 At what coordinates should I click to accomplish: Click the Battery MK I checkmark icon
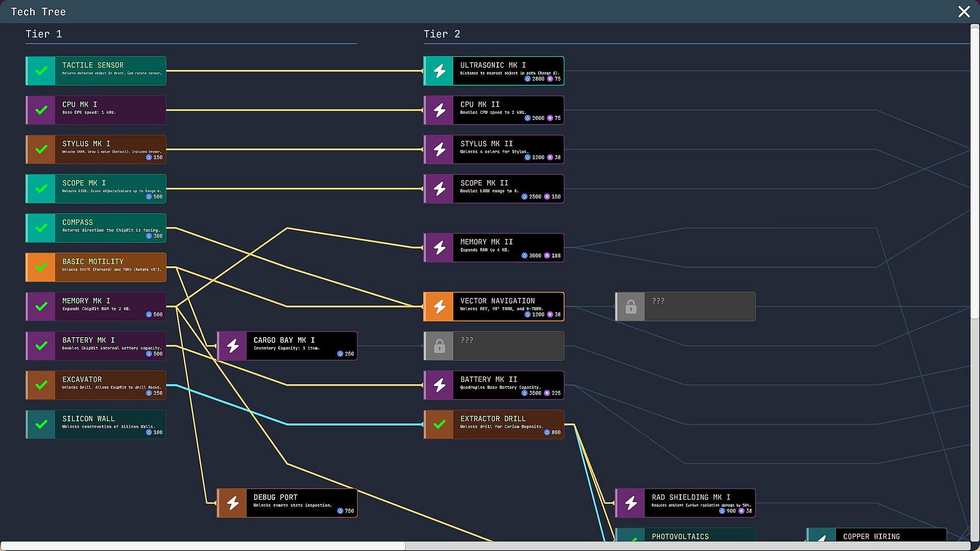(x=41, y=346)
